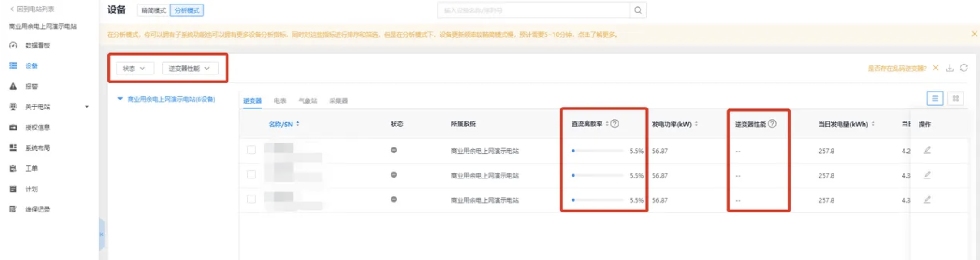
Task: Click the refresh icon
Action: pos(964,68)
